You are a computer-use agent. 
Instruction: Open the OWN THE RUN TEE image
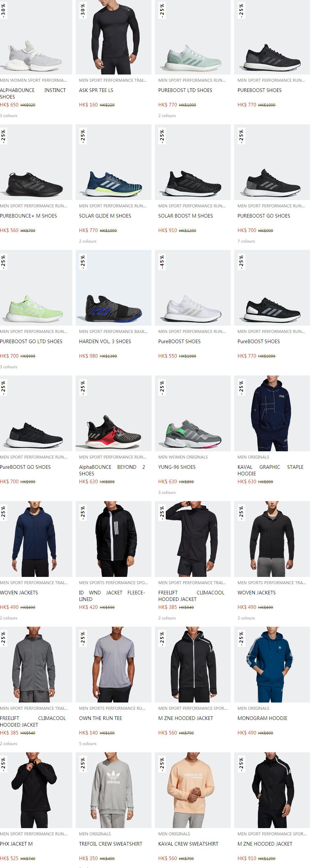pos(113,665)
